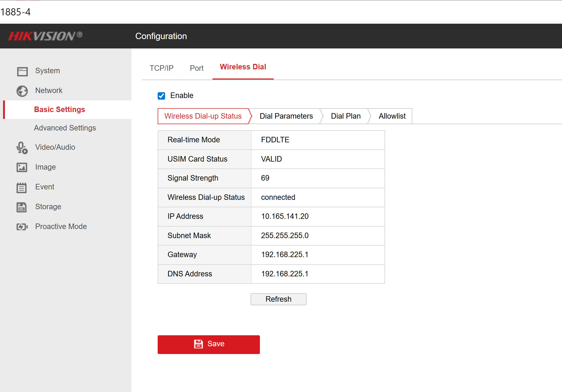Click the Network globe icon
The image size is (562, 392).
(x=22, y=91)
